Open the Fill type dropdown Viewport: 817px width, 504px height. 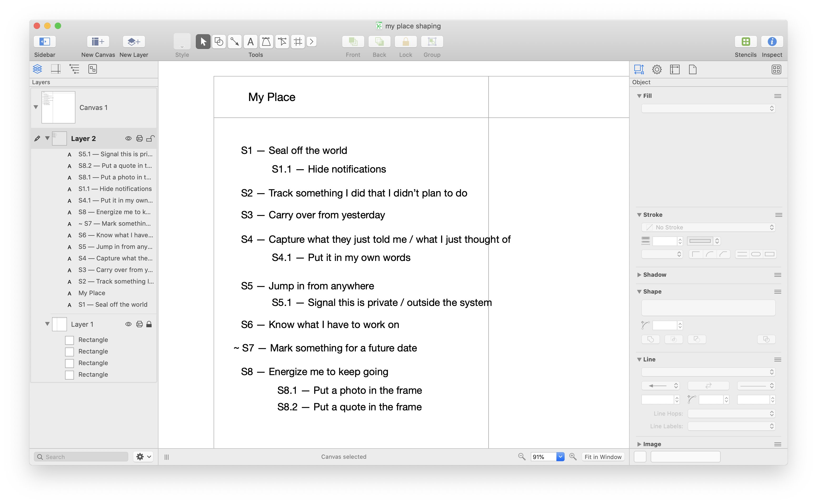click(x=708, y=108)
